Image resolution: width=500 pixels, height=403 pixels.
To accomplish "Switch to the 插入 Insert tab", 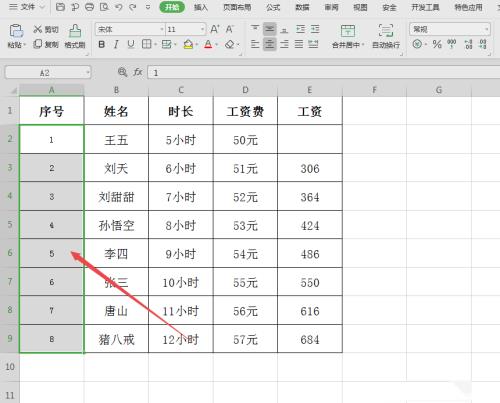I will 201,7.
